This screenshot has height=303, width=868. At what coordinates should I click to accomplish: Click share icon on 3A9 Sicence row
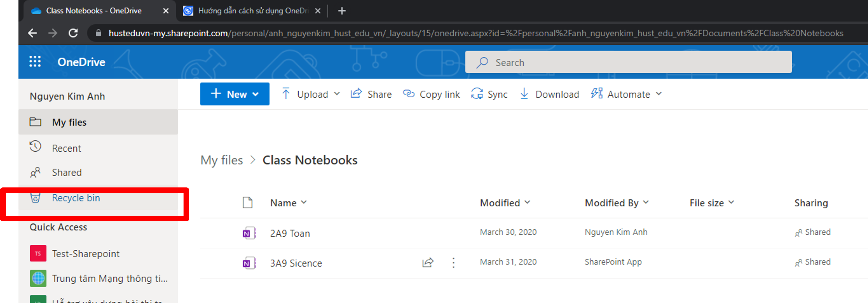428,263
